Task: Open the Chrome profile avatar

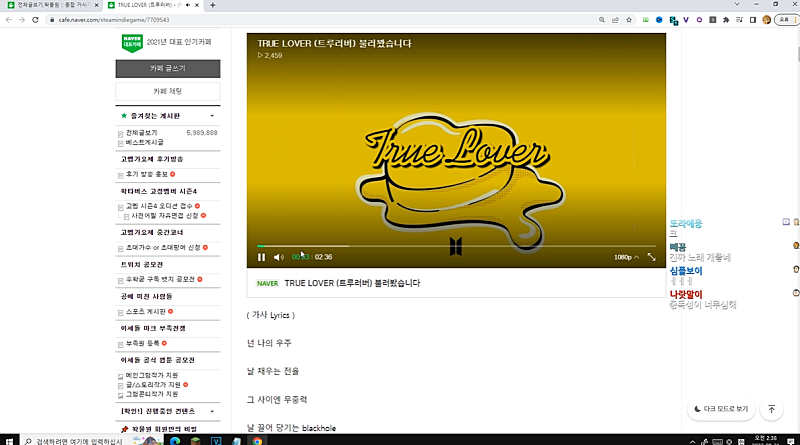Action: coord(766,20)
